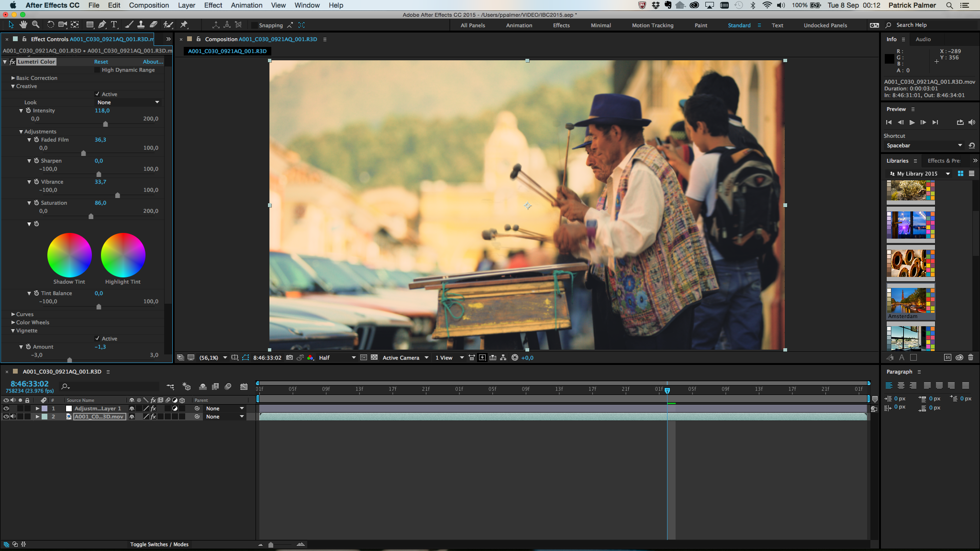Reset the Lumetri Color effect
The width and height of the screenshot is (980, 551).
(101, 62)
